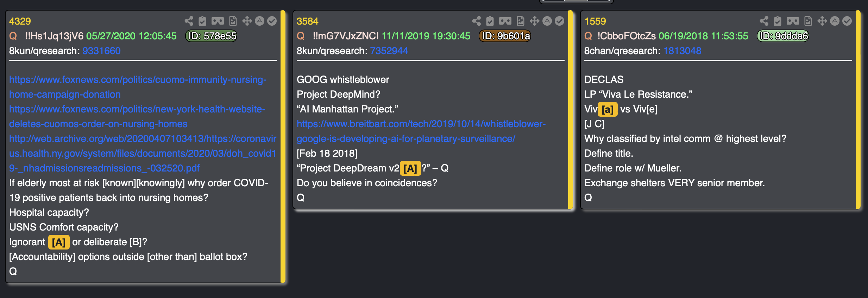Click the circled A icon on post 4329

tap(259, 21)
